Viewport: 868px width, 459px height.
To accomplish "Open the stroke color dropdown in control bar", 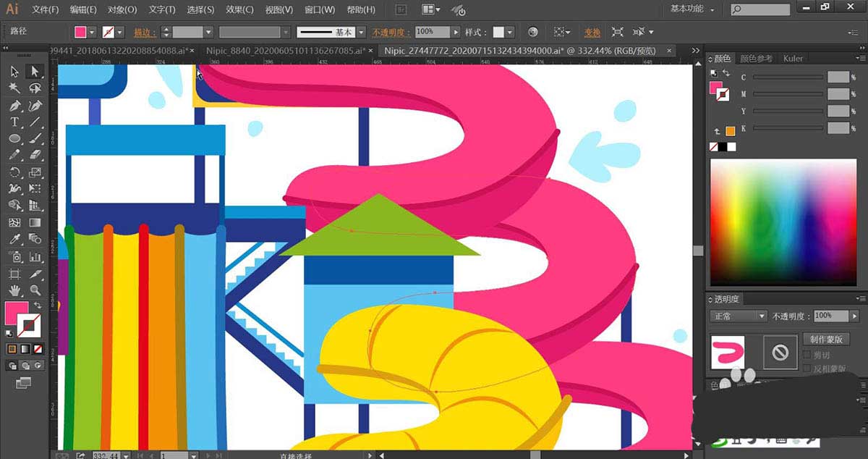I will (119, 32).
